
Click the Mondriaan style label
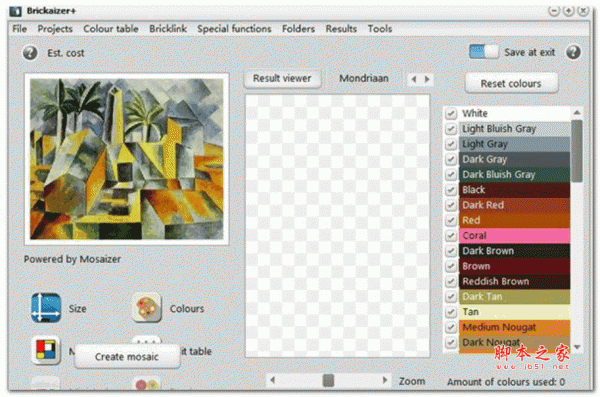coord(364,78)
